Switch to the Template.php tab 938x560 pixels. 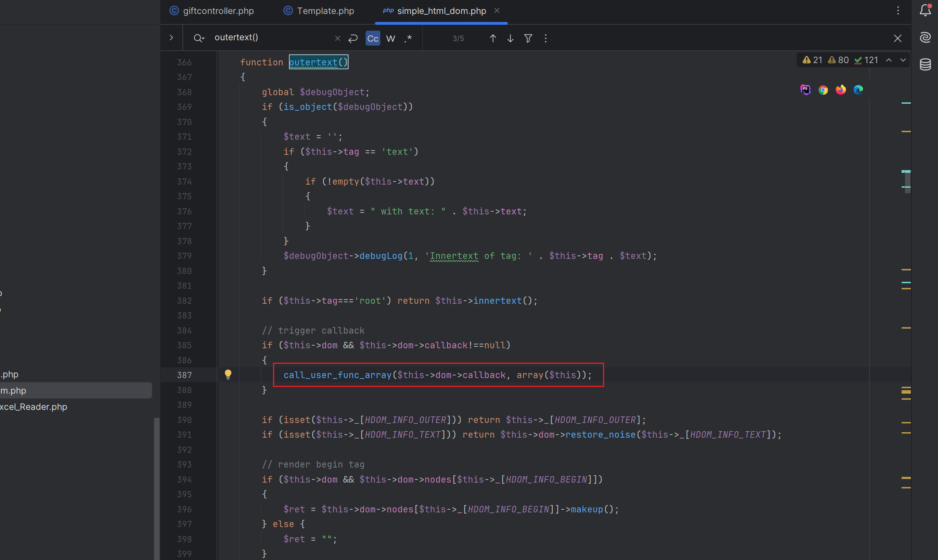point(319,11)
